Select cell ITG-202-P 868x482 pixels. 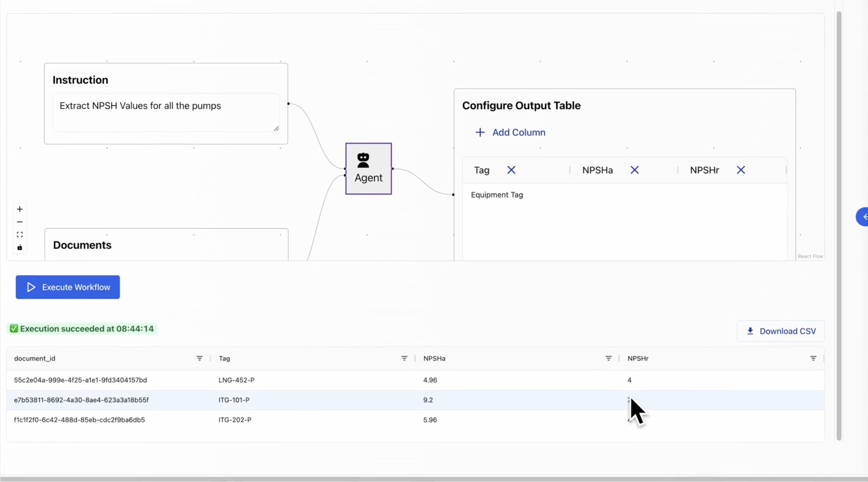235,420
